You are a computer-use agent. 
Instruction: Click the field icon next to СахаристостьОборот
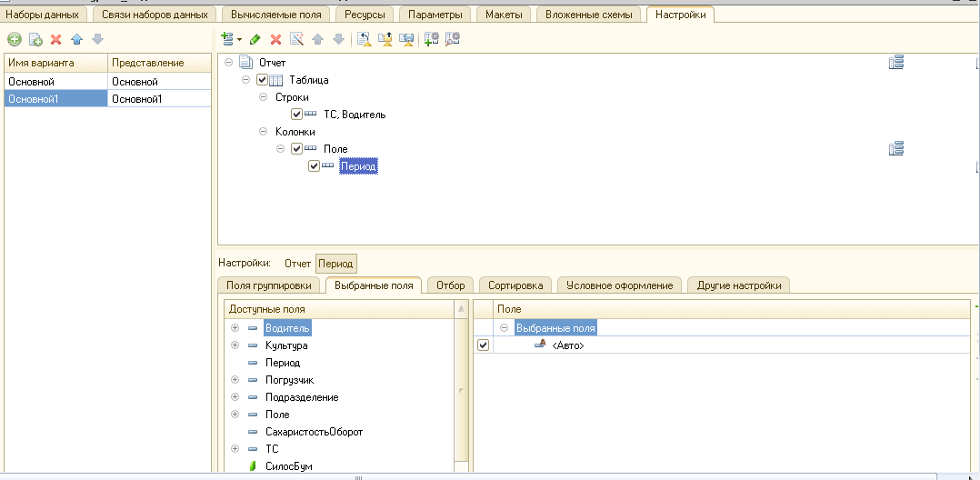click(x=253, y=432)
